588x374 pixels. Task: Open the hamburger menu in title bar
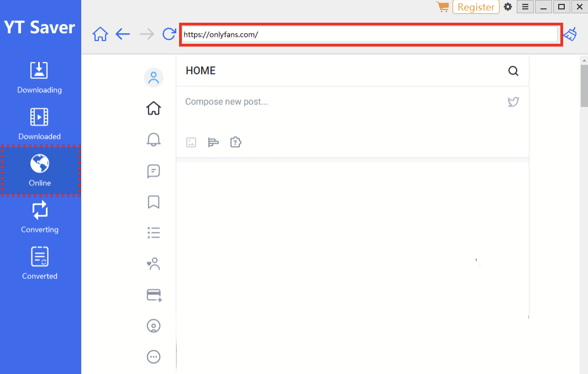tap(525, 7)
